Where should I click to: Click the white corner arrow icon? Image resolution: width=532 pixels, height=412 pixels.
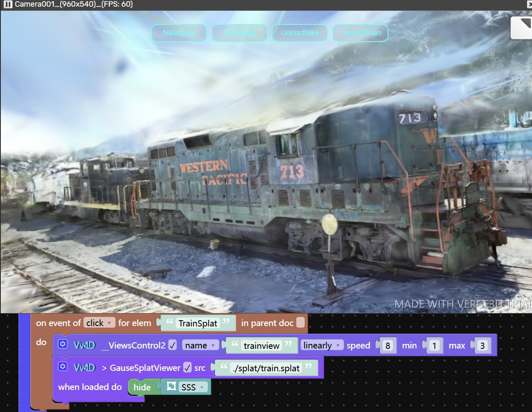[521, 28]
